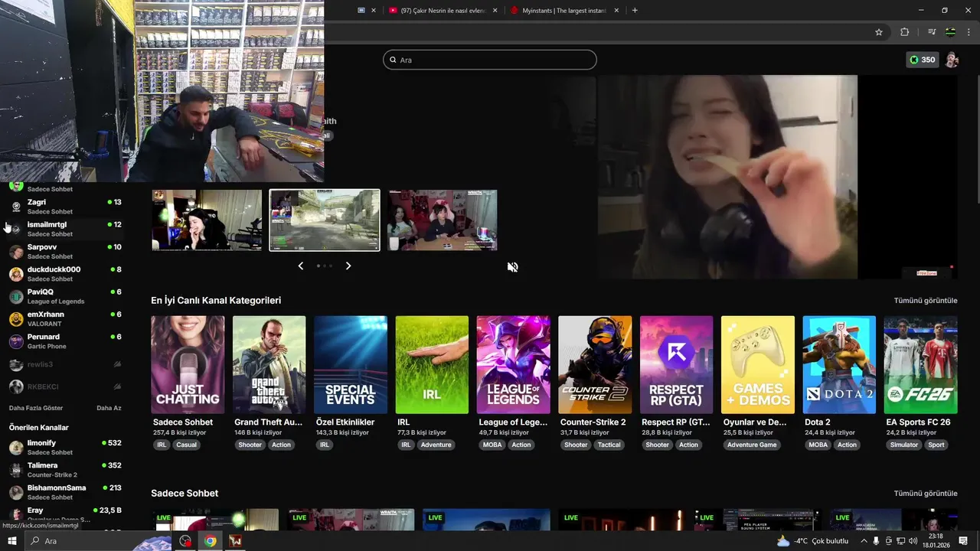This screenshot has width=980, height=551.
Task: Switch to the Çakır Nesrin YouTube tab
Action: click(x=437, y=11)
